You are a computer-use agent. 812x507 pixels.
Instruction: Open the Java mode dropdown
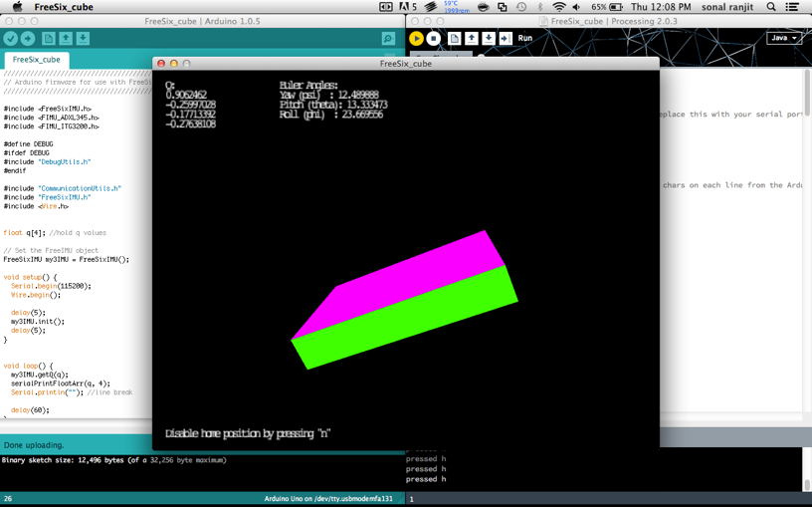[x=783, y=38]
